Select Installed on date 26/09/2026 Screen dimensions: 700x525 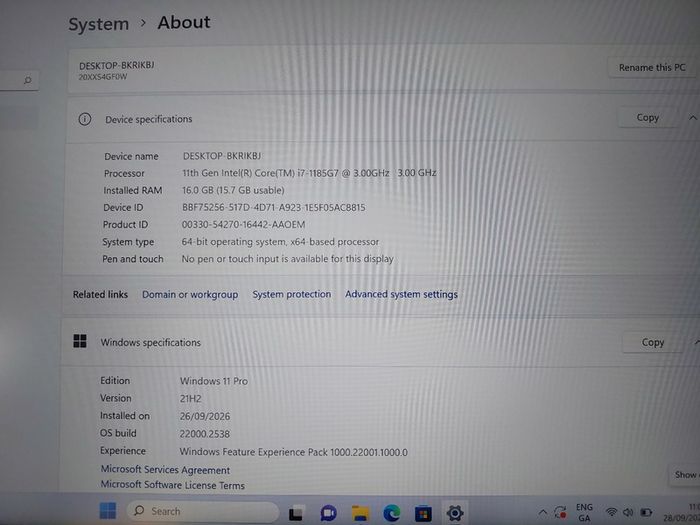coord(205,417)
